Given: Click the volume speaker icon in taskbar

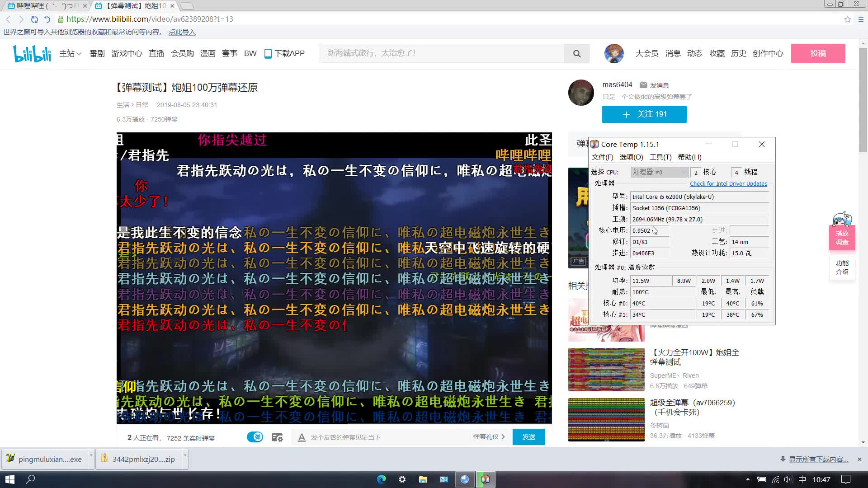Looking at the screenshot, I should tap(788, 479).
